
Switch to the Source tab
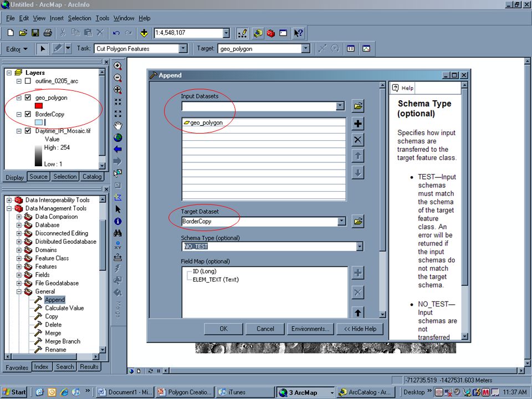[x=38, y=177]
